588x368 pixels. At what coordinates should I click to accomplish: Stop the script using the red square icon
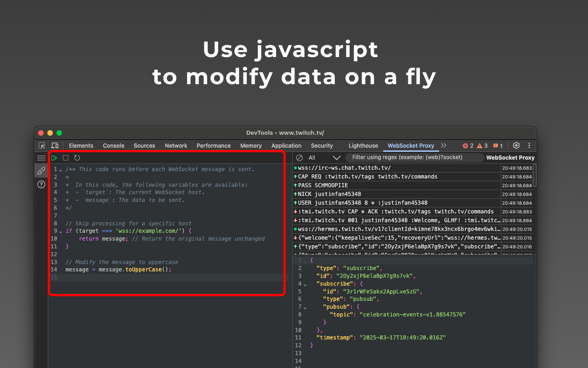pos(66,158)
